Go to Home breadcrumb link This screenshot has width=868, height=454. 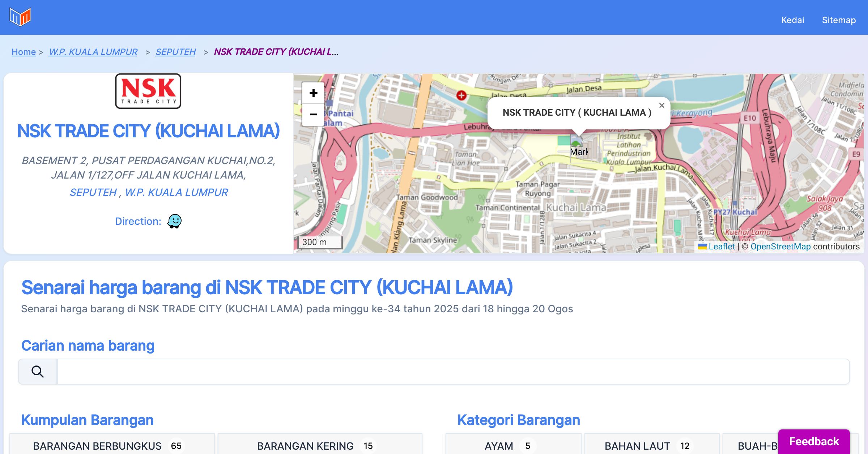pyautogui.click(x=24, y=52)
